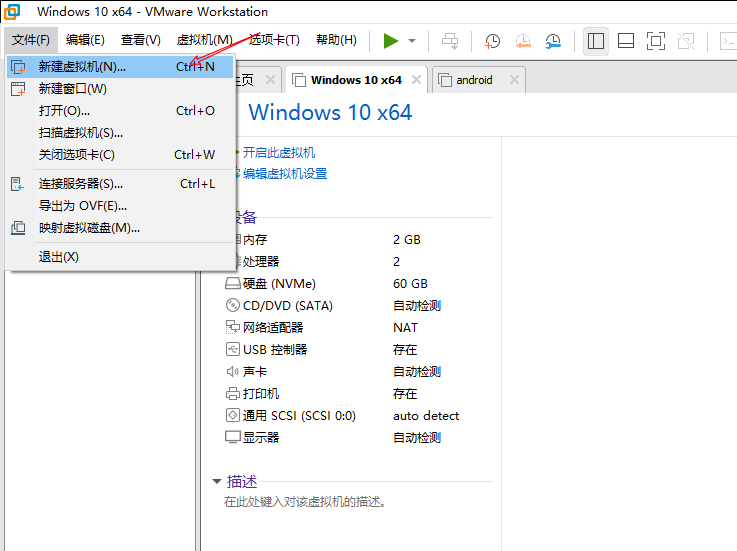
Task: Choose 关闭选项卡(C) menu entry
Action: tap(120, 155)
